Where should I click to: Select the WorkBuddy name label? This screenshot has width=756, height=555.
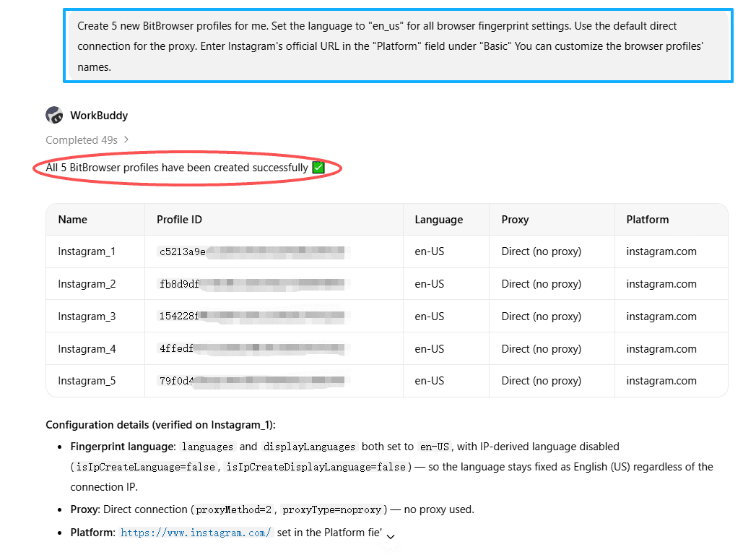[100, 116]
